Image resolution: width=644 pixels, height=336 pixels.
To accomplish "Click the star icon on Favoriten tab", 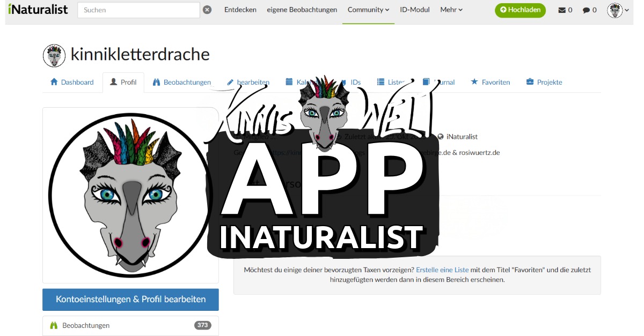I will click(x=474, y=82).
